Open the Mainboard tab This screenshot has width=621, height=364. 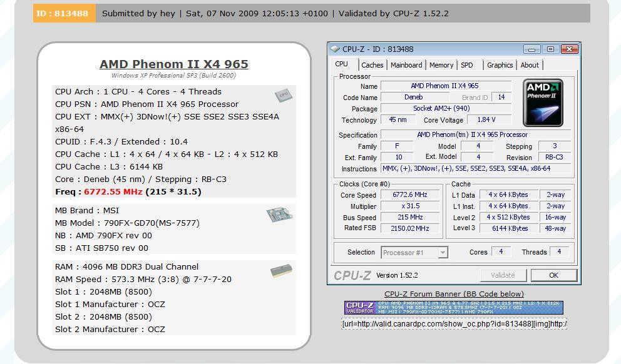(406, 65)
